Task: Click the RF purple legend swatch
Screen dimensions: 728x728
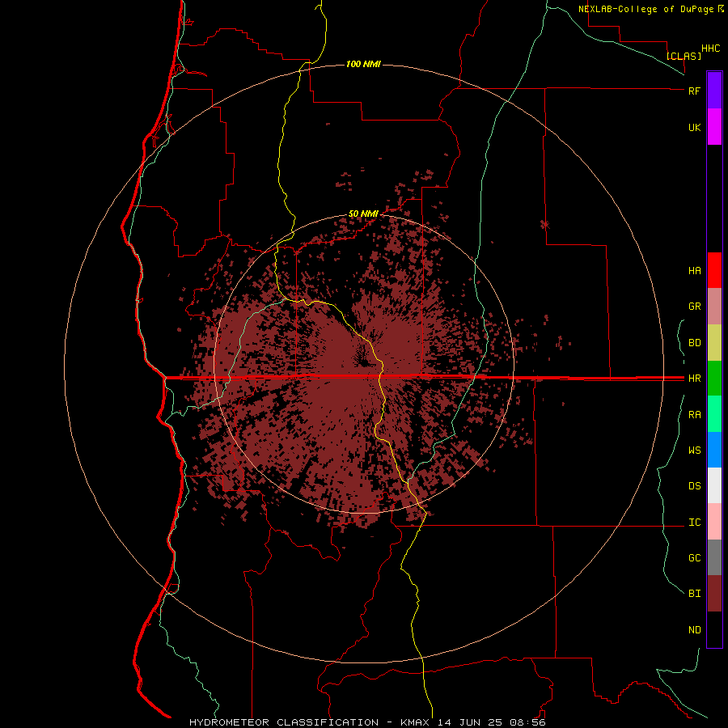Action: pyautogui.click(x=714, y=90)
